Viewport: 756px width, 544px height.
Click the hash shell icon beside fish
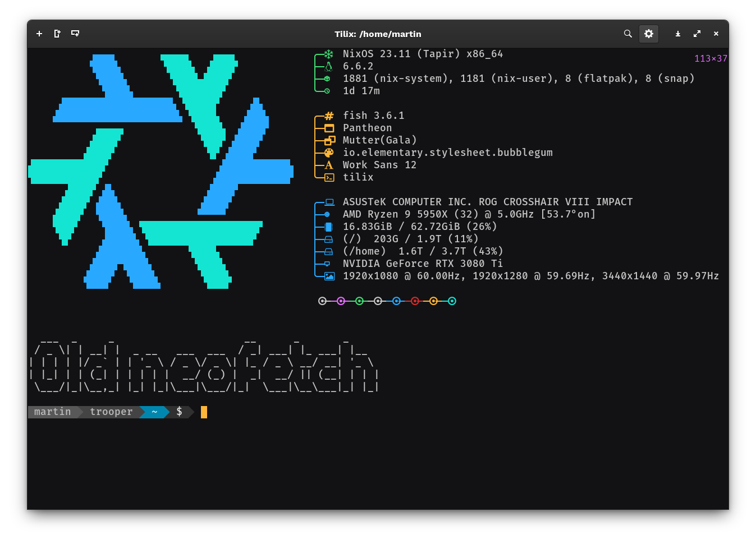pyautogui.click(x=329, y=116)
